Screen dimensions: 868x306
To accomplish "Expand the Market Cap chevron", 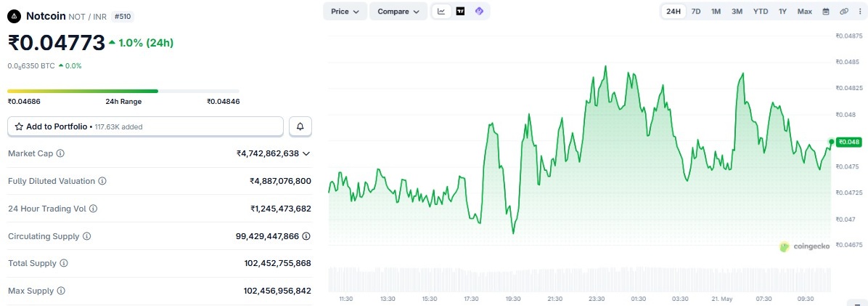I will coord(306,153).
